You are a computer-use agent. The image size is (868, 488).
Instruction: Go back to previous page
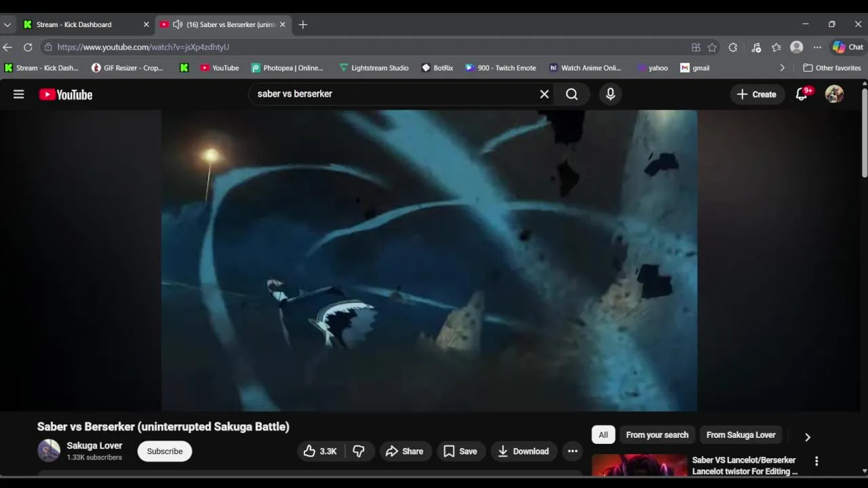(7, 47)
